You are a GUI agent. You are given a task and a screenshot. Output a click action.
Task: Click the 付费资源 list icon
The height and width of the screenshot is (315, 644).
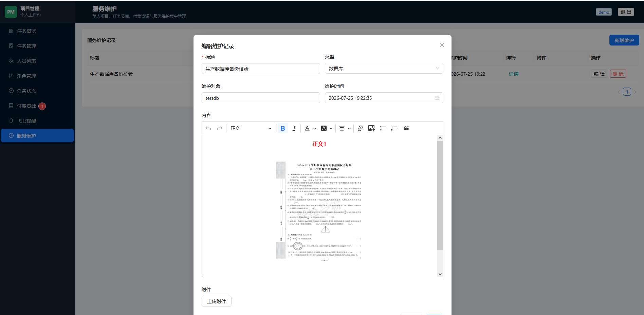(x=11, y=106)
